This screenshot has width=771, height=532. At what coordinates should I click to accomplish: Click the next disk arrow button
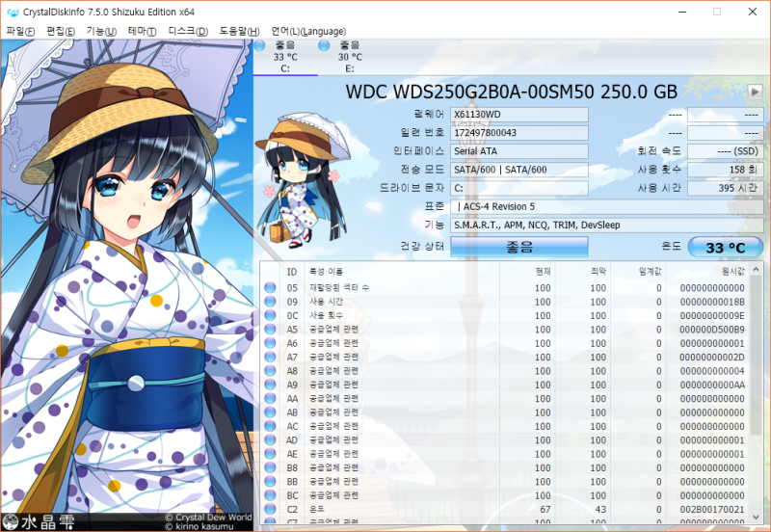click(755, 92)
